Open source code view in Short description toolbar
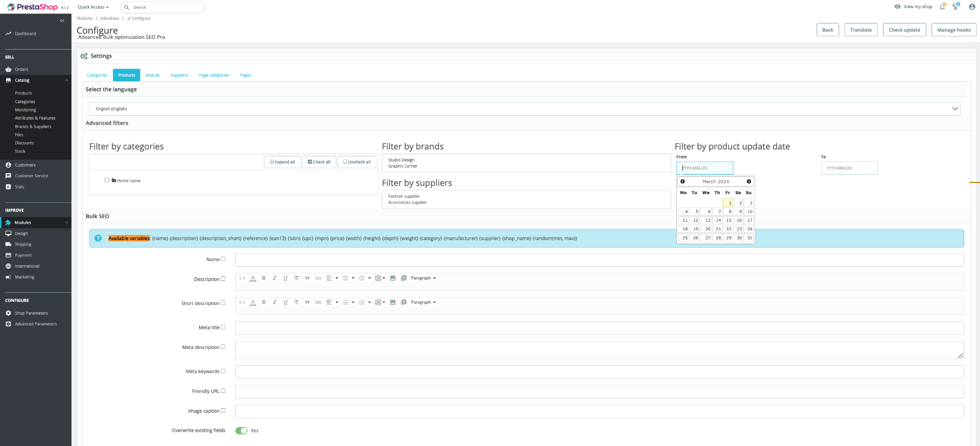Viewport: 980px width, 446px height. pos(242,302)
